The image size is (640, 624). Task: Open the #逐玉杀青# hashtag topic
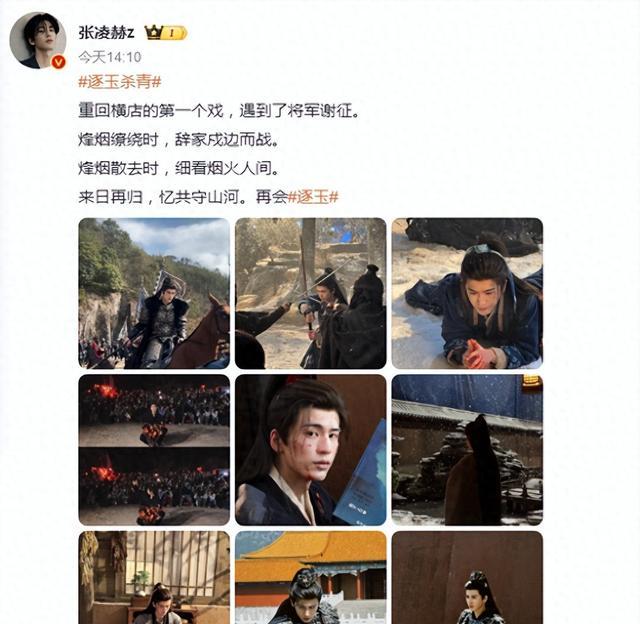[120, 82]
